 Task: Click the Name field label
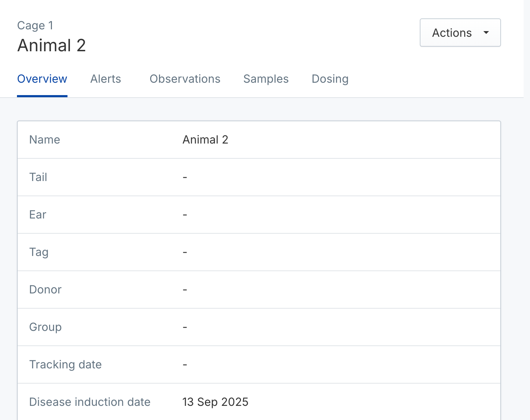click(x=45, y=140)
